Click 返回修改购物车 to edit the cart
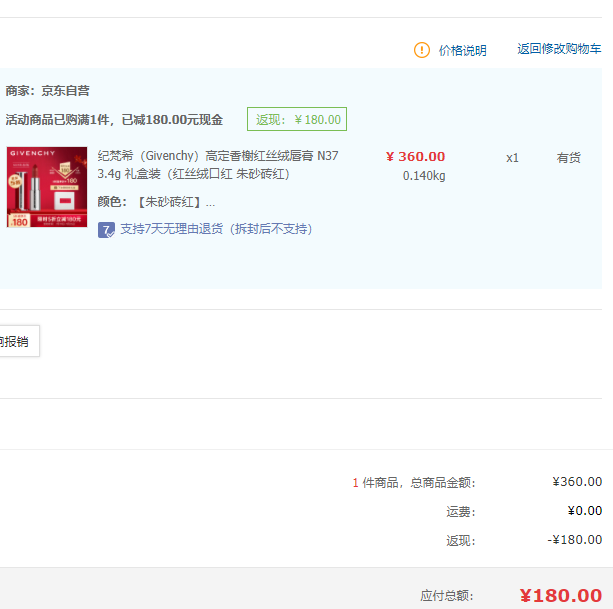613x609 pixels. [559, 49]
